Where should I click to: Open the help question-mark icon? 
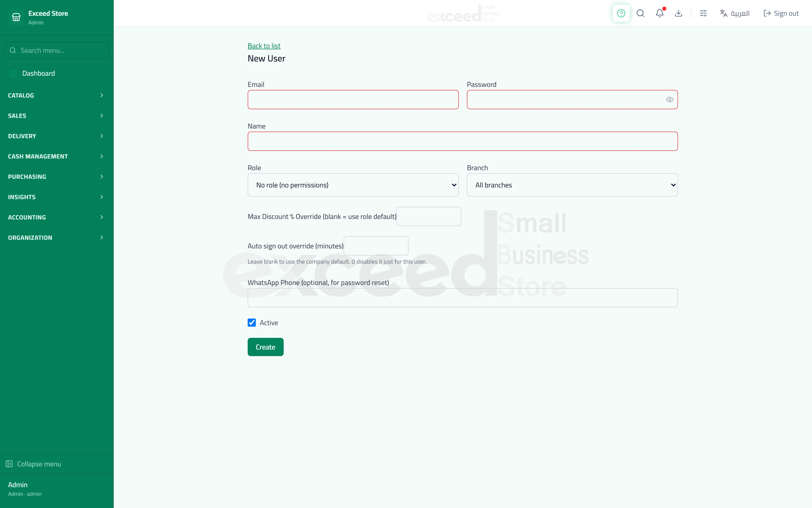tap(621, 13)
